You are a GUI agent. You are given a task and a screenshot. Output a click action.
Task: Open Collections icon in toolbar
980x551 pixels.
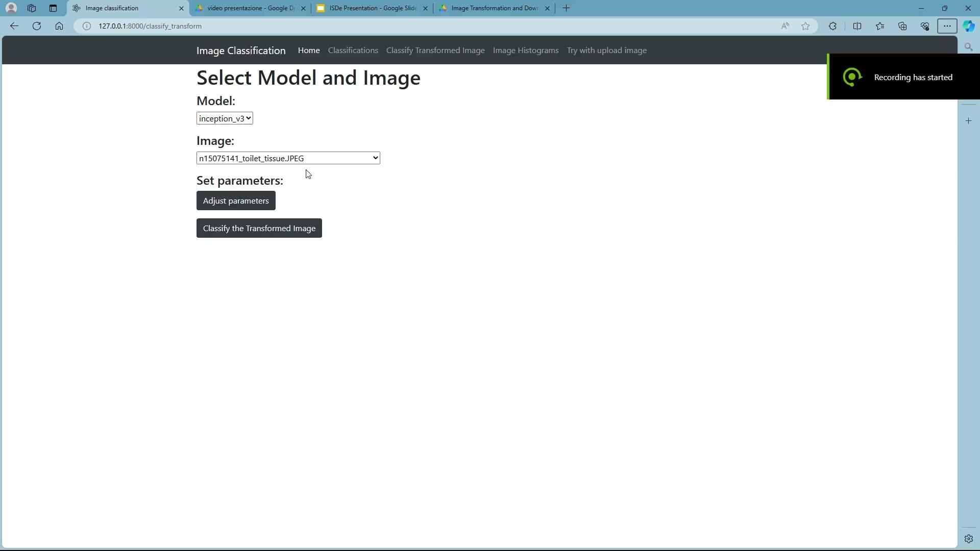point(902,26)
